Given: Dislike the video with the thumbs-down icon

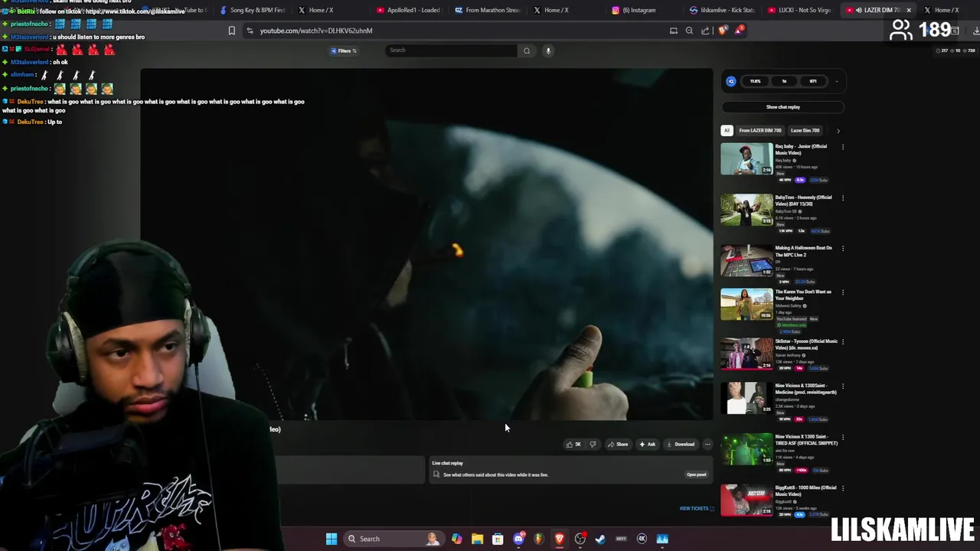Looking at the screenshot, I should (593, 445).
